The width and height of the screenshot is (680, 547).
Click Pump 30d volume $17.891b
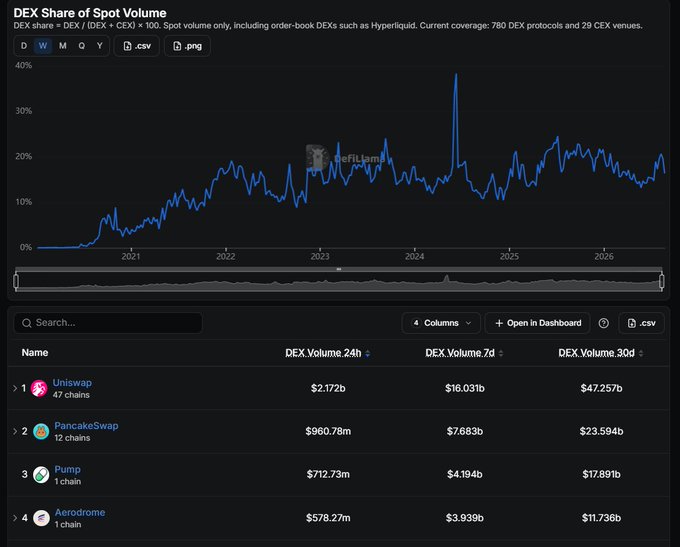coord(601,474)
